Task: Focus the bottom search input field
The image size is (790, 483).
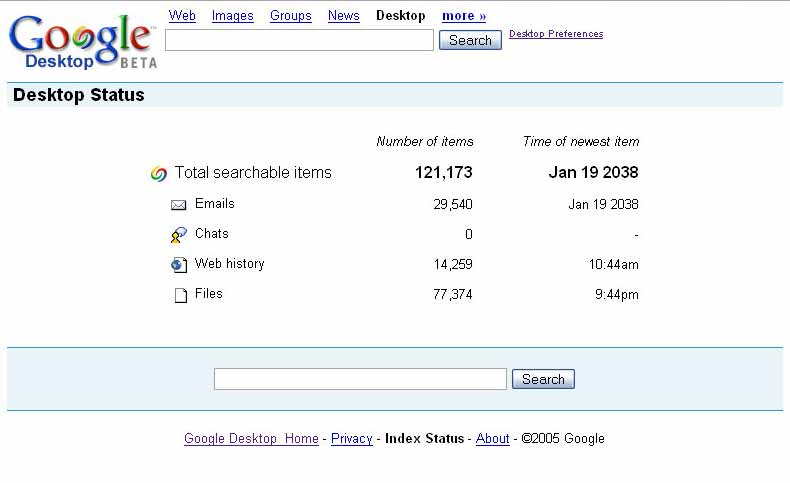Action: pos(360,379)
